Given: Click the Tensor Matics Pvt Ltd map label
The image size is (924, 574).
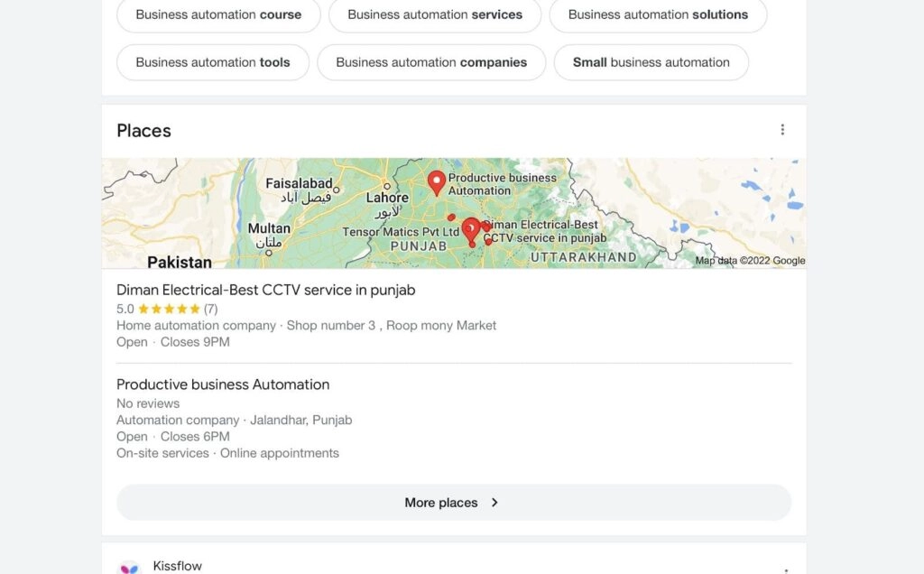Looking at the screenshot, I should point(401,232).
